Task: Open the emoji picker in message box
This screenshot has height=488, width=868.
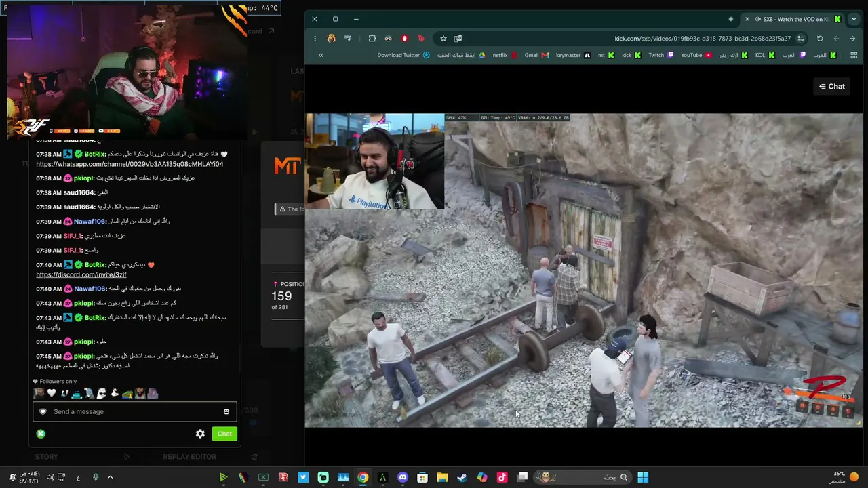Action: click(226, 411)
